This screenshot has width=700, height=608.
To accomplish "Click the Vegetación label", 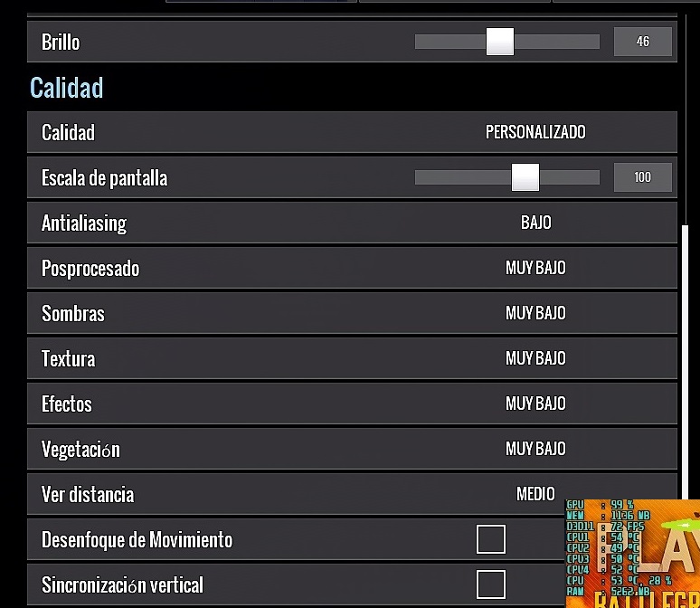I will point(80,449).
